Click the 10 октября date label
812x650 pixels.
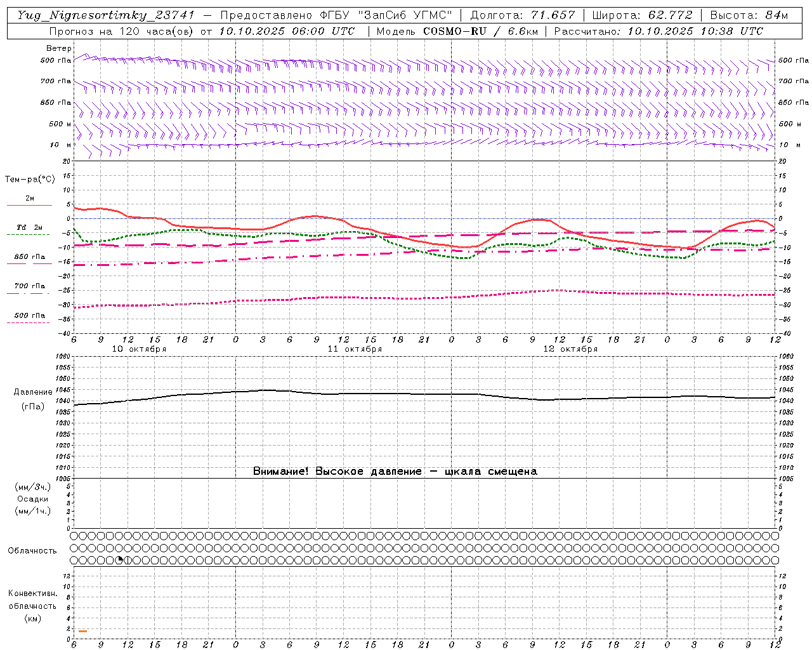point(139,349)
